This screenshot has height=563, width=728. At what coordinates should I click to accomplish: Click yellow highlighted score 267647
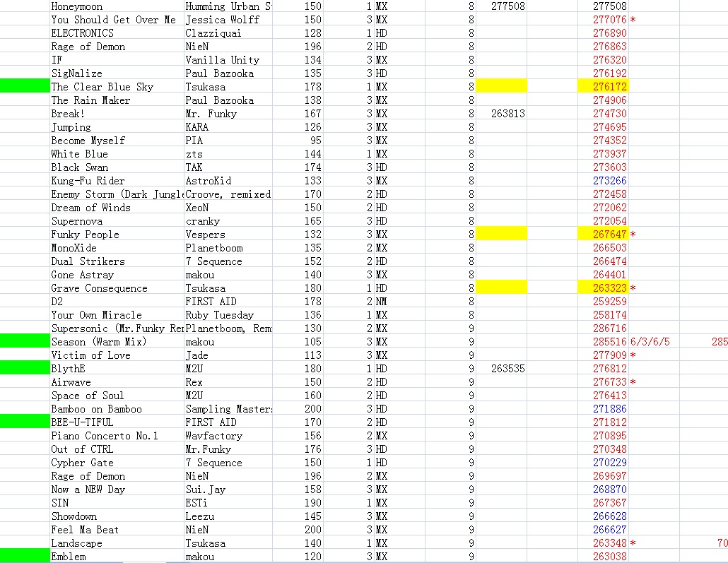pyautogui.click(x=603, y=235)
